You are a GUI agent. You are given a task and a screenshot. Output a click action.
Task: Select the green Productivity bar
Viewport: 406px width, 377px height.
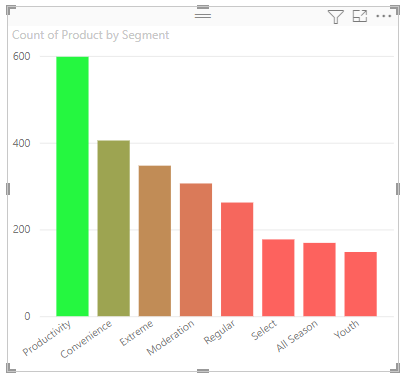point(72,186)
